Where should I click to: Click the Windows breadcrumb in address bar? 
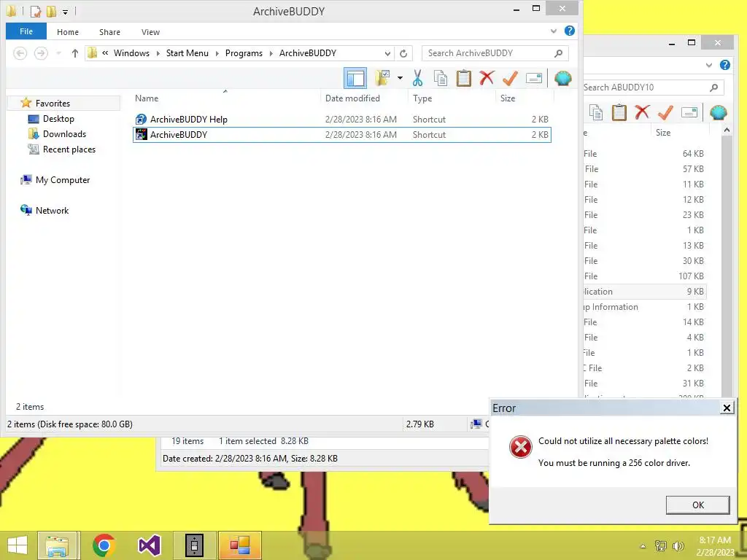point(131,53)
